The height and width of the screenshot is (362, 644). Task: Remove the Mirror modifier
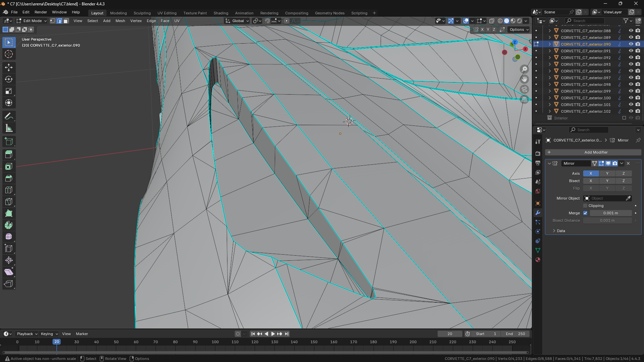point(628,163)
